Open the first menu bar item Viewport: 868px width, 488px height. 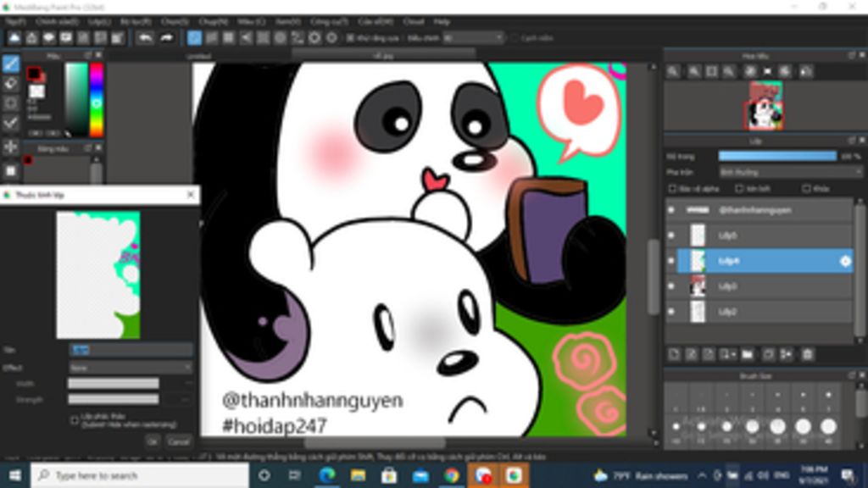point(15,21)
